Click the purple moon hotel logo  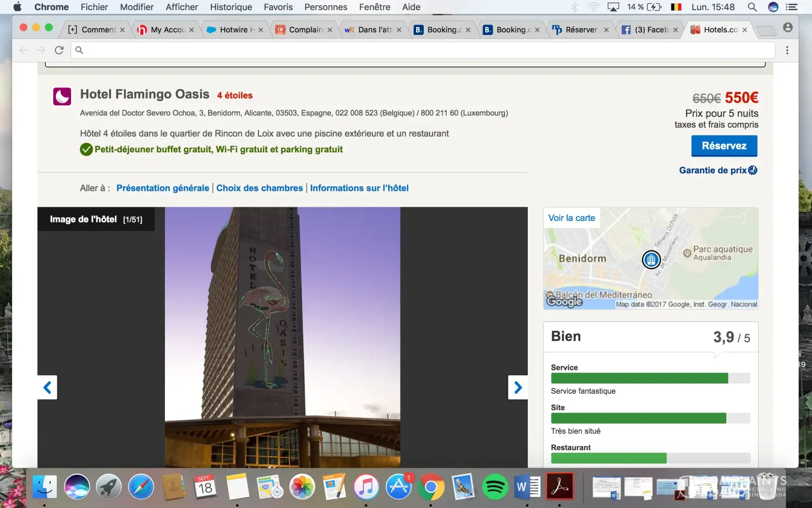click(x=62, y=96)
